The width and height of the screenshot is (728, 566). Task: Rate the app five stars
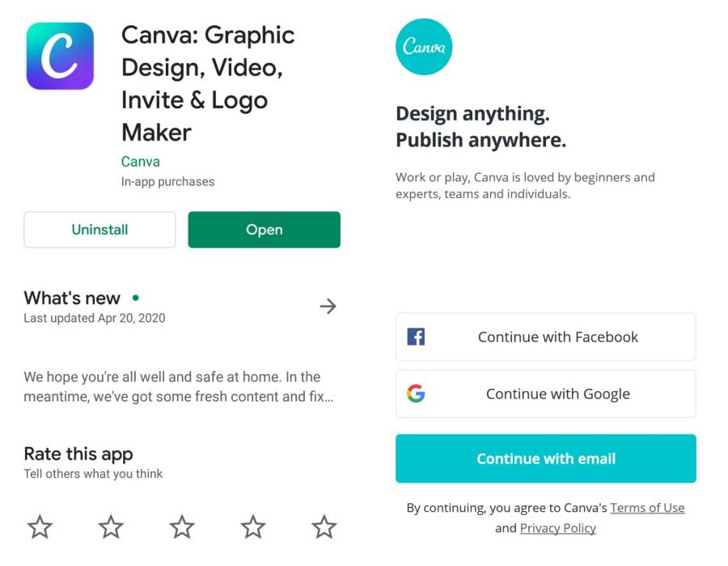[324, 526]
